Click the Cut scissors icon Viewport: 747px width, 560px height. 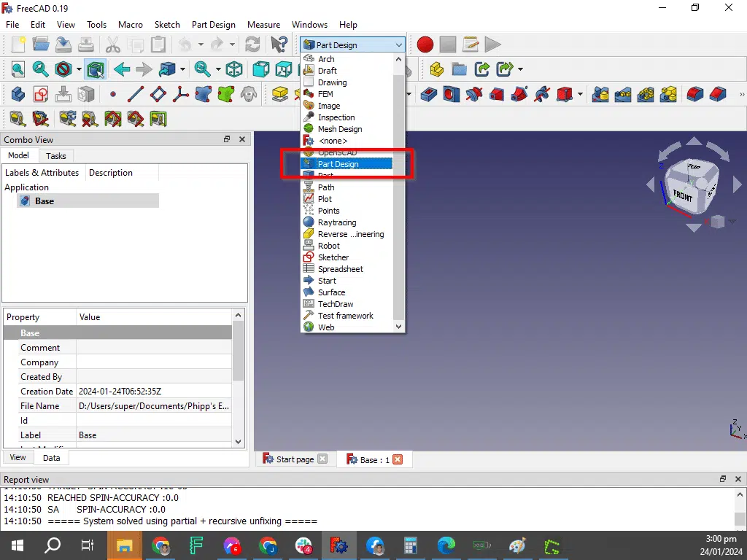[x=112, y=44]
